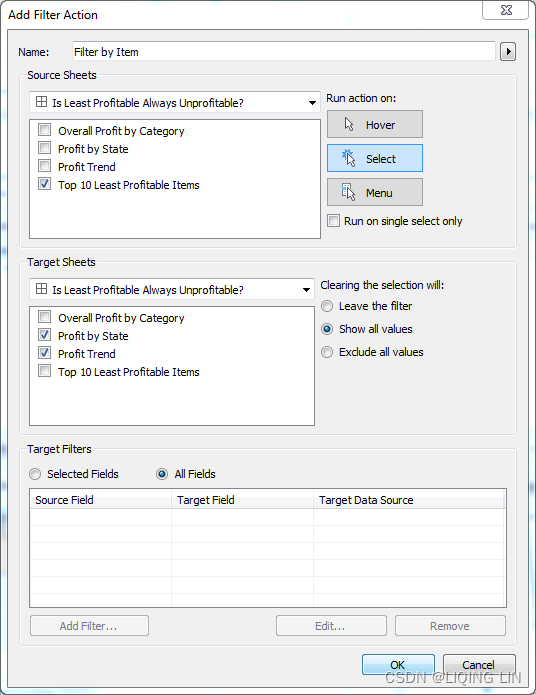The image size is (536, 695).
Task: Open the Target Sheets dashboard dropdown
Action: click(x=172, y=289)
